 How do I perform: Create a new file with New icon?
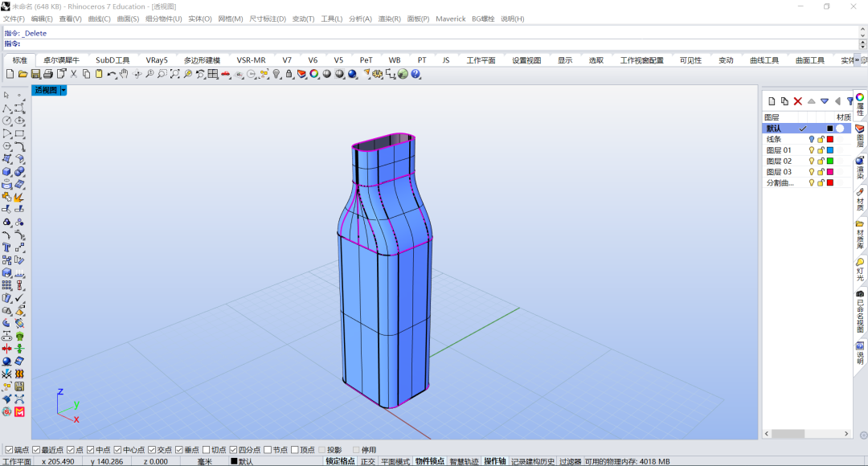(x=10, y=74)
